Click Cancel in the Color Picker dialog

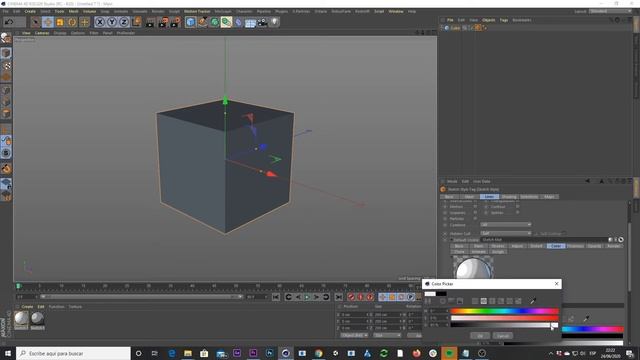point(502,336)
